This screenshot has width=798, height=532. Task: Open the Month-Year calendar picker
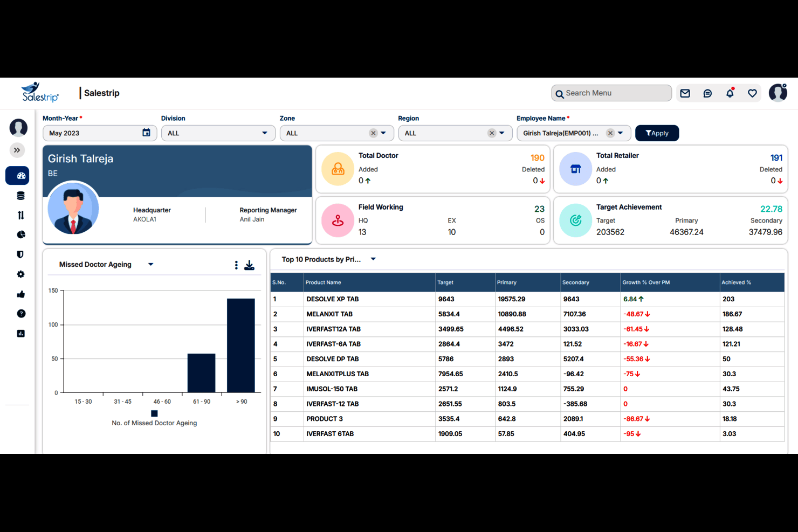pyautogui.click(x=146, y=133)
